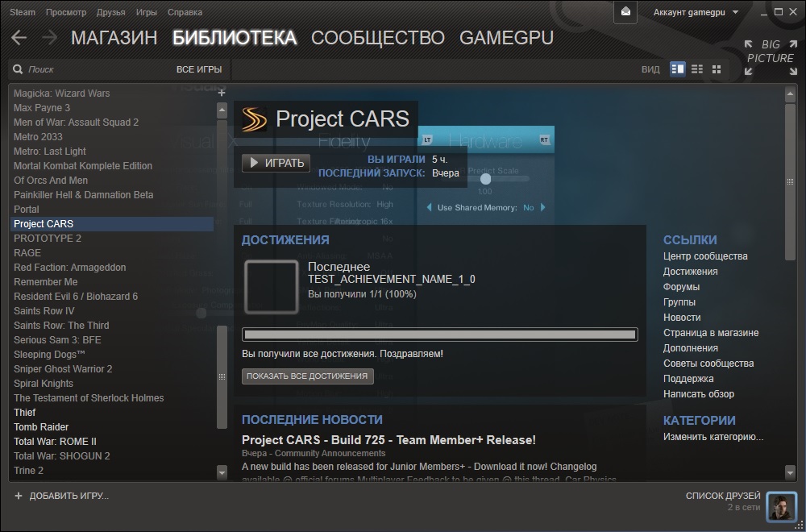Select Tomb Raider in the list
The image size is (806, 532).
112,426
